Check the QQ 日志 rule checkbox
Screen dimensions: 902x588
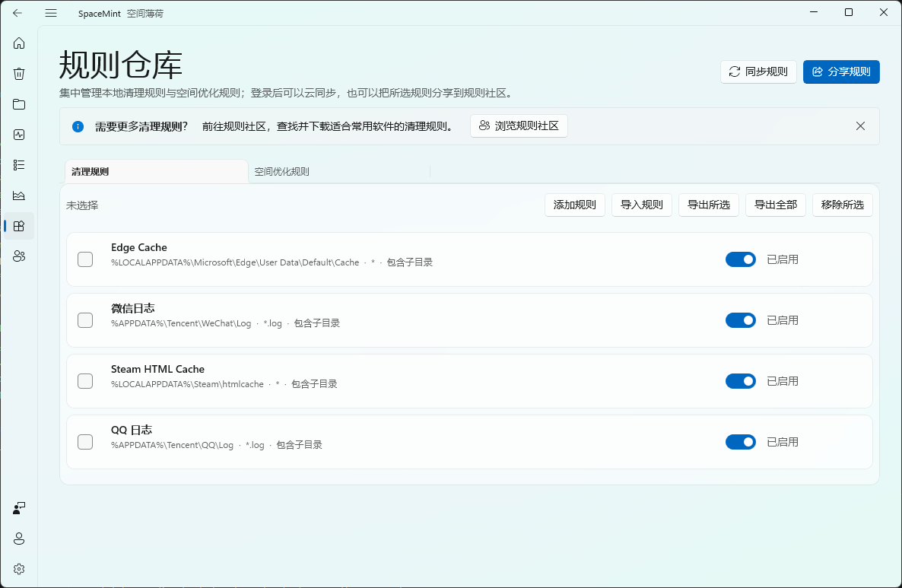click(85, 442)
